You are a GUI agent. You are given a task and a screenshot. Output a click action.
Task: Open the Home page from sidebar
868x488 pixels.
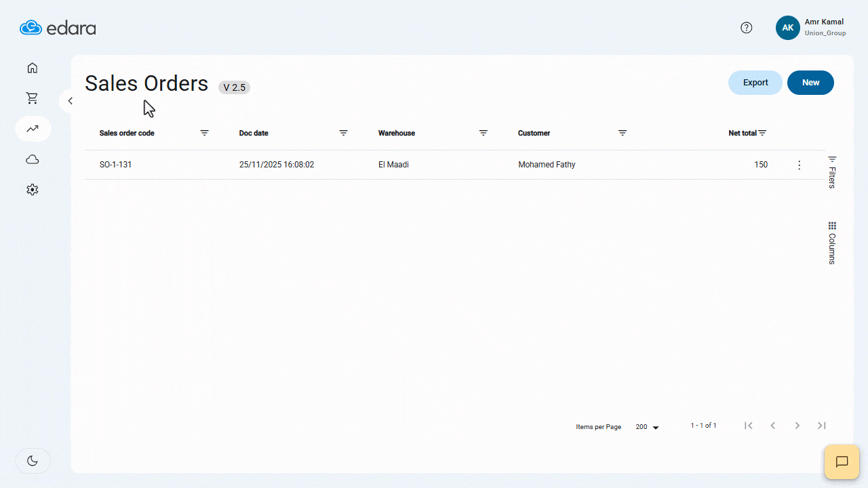pos(33,68)
